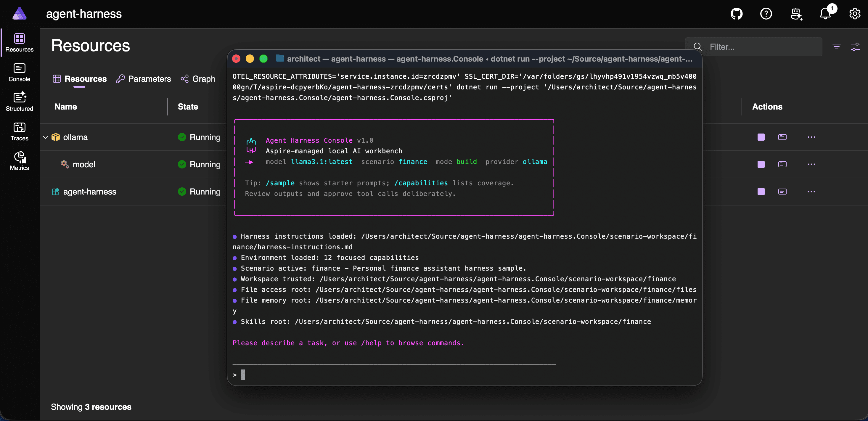Viewport: 868px width, 421px height.
Task: Click the terminal title bar folder icon
Action: (x=280, y=59)
